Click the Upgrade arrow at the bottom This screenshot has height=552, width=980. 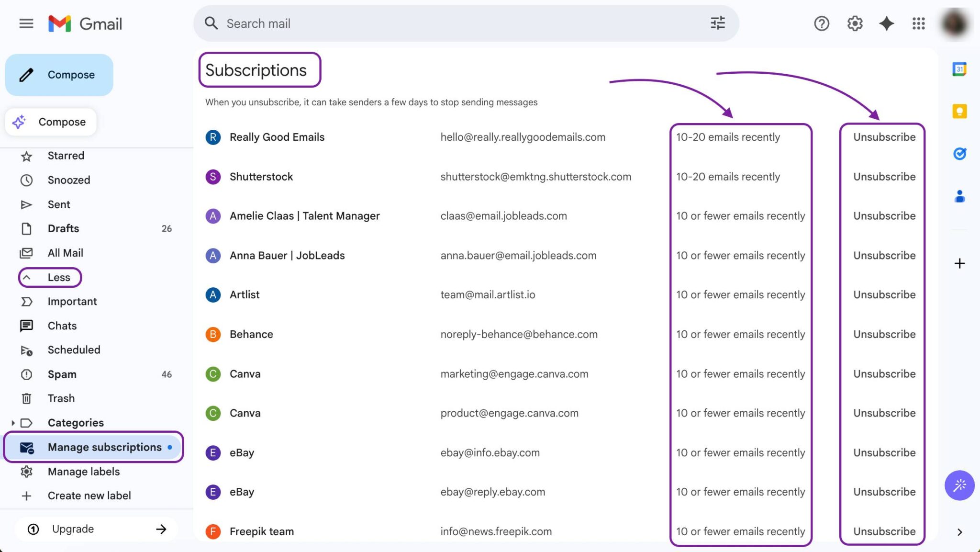[x=161, y=529]
